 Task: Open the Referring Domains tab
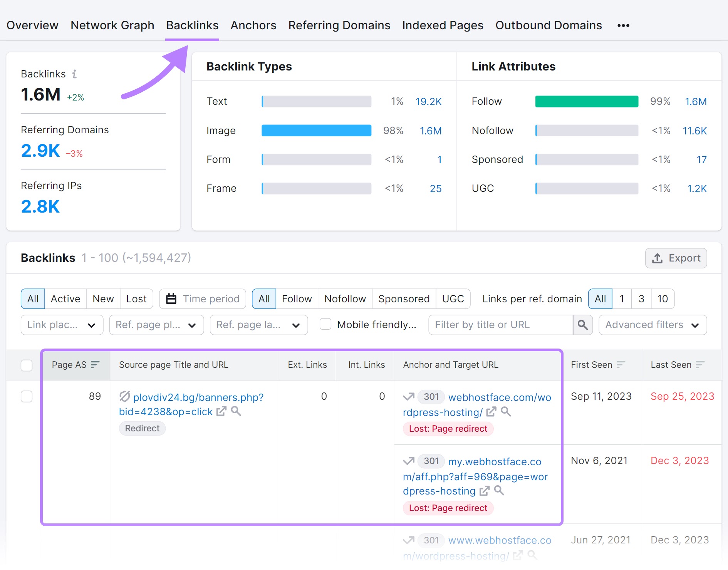click(339, 25)
